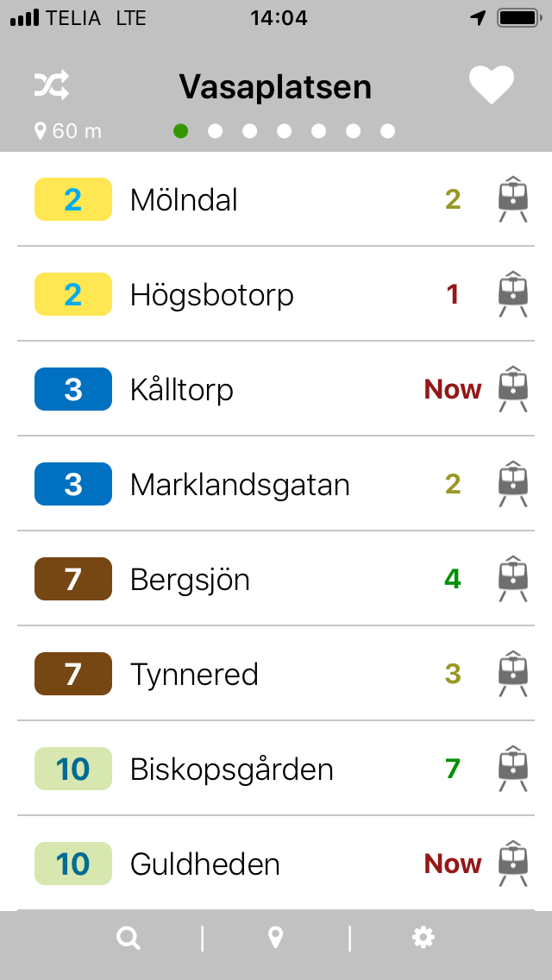This screenshot has height=980, width=552.
Task: Tap the Vasaplatsen stop title
Action: click(274, 85)
